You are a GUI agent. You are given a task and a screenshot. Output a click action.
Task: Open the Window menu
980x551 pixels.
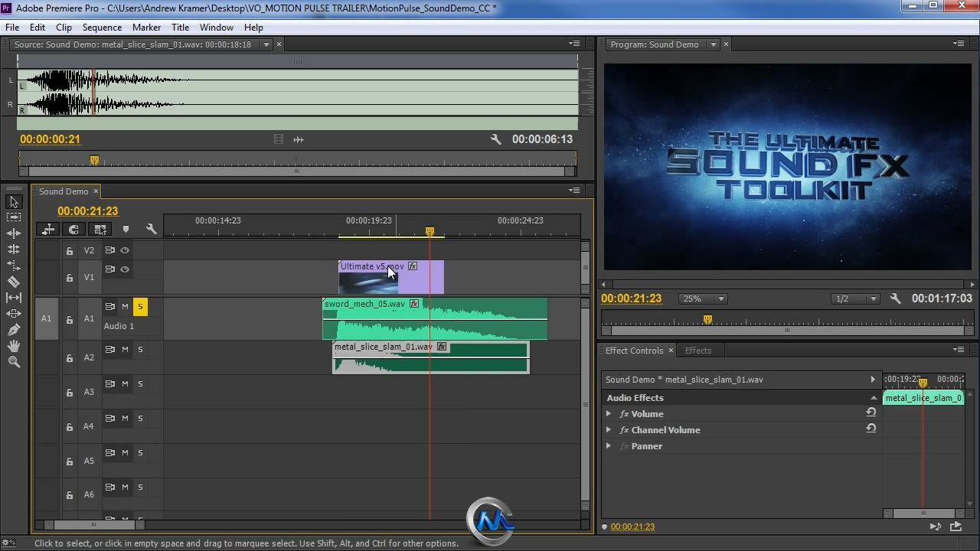click(217, 27)
